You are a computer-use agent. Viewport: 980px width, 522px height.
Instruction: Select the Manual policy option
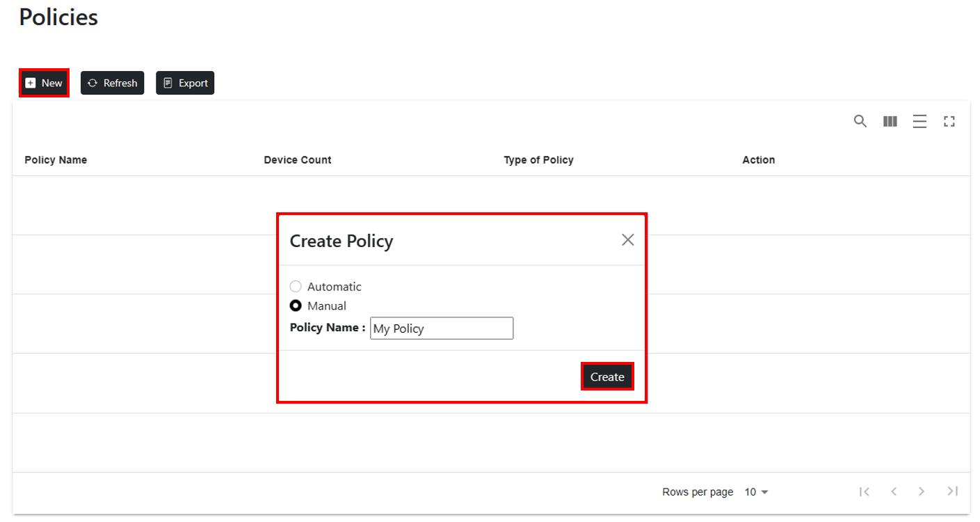click(x=296, y=306)
